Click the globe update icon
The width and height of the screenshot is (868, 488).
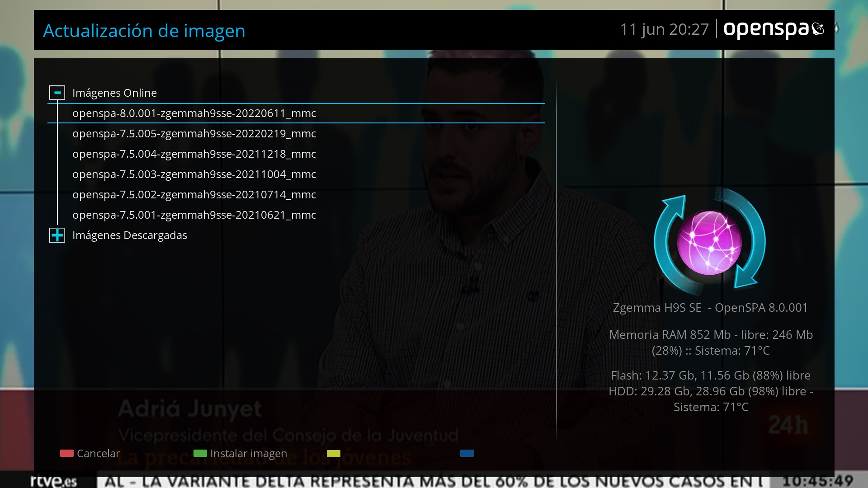pos(709,242)
